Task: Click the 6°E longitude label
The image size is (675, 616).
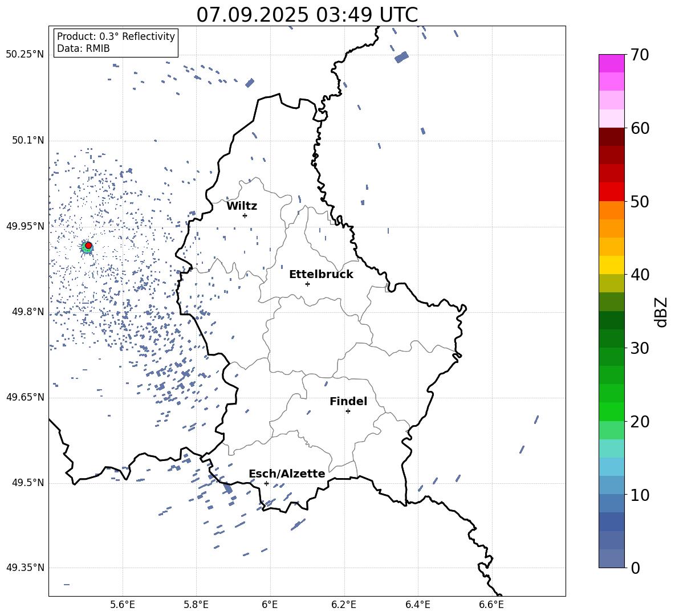Action: click(x=270, y=605)
